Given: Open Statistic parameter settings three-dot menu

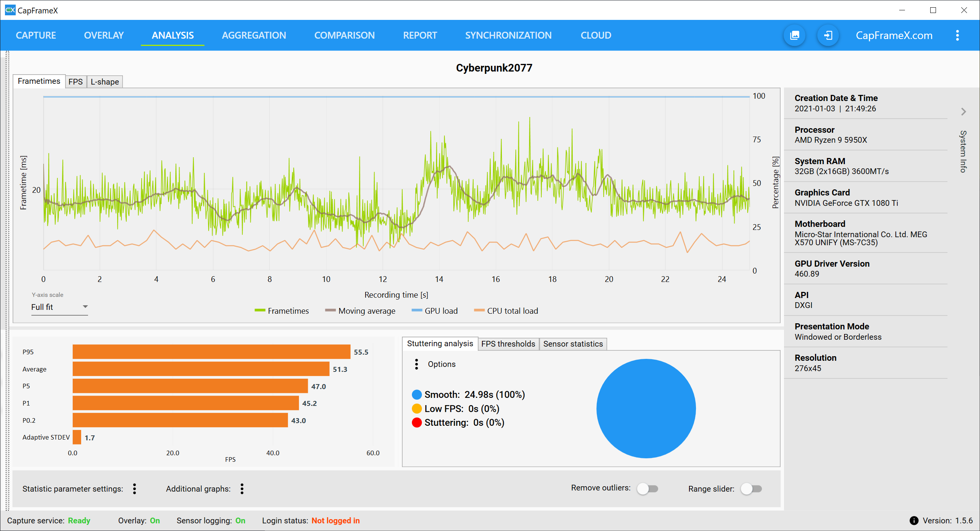Looking at the screenshot, I should click(134, 489).
